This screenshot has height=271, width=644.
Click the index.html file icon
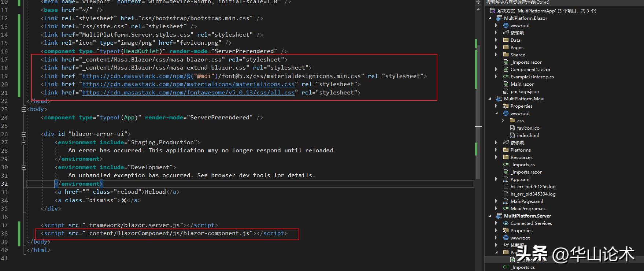(x=512, y=135)
